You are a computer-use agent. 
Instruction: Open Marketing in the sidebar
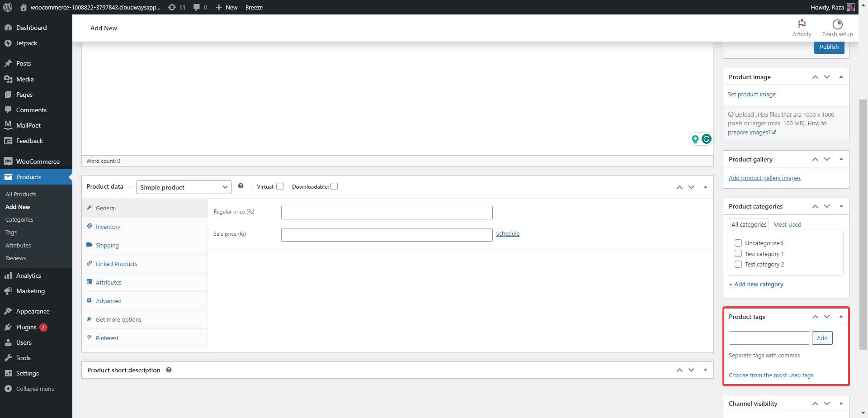coord(36,291)
